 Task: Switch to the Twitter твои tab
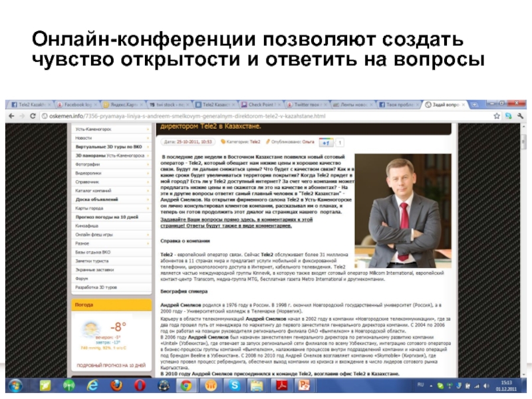coord(307,105)
